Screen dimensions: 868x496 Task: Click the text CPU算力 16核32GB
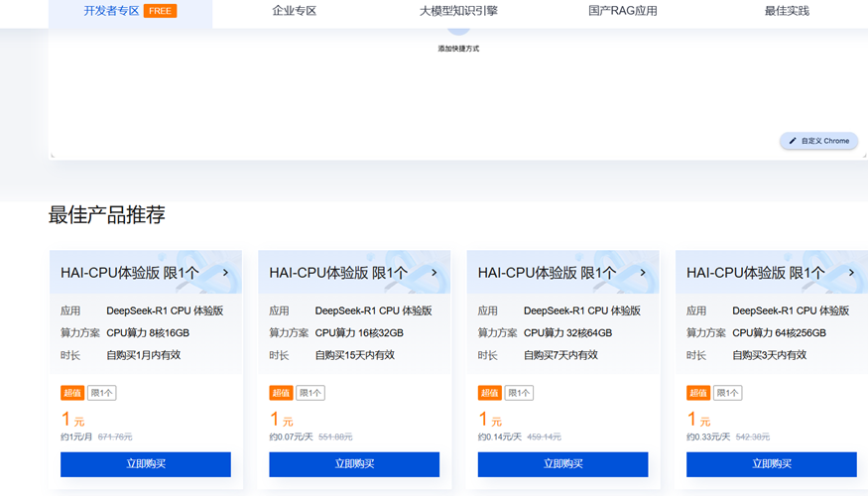[359, 333]
